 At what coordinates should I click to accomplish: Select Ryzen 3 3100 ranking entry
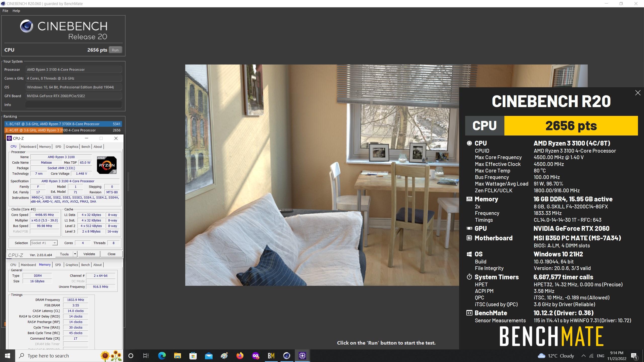63,130
